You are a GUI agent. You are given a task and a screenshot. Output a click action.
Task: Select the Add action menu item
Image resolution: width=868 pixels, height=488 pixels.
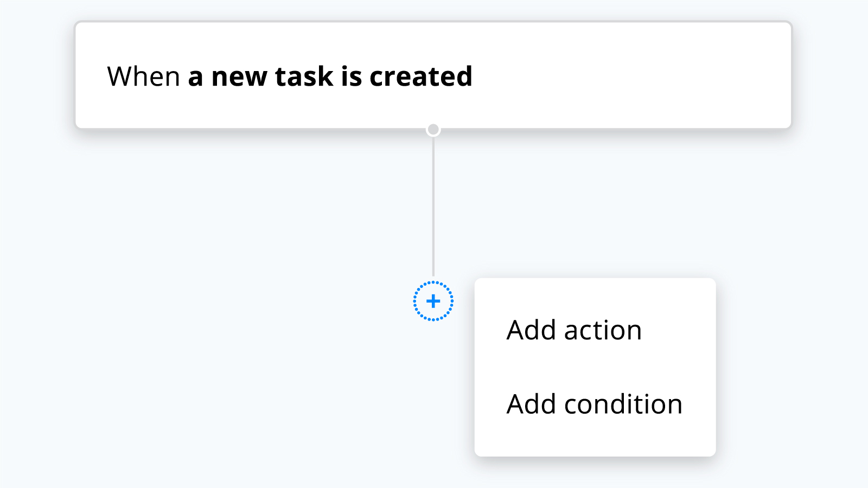(x=574, y=330)
